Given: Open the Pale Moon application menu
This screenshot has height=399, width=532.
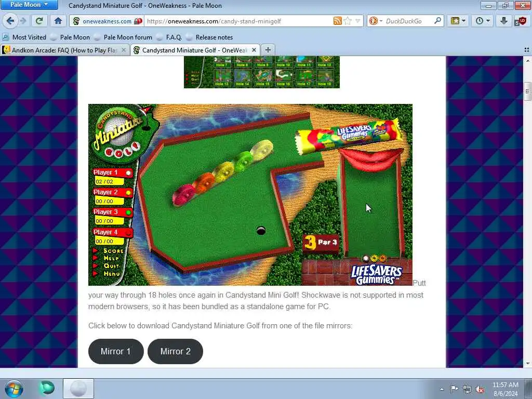Looking at the screenshot, I should tap(29, 5).
